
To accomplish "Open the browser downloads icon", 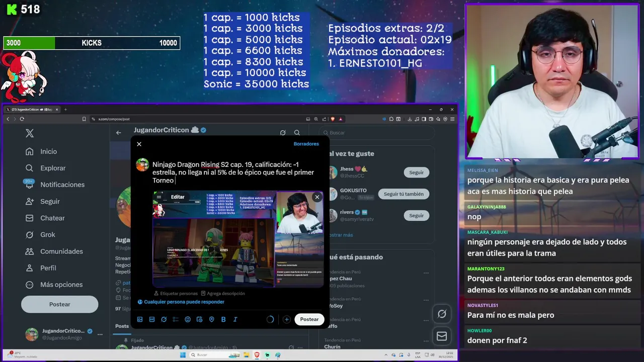I will point(410,119).
